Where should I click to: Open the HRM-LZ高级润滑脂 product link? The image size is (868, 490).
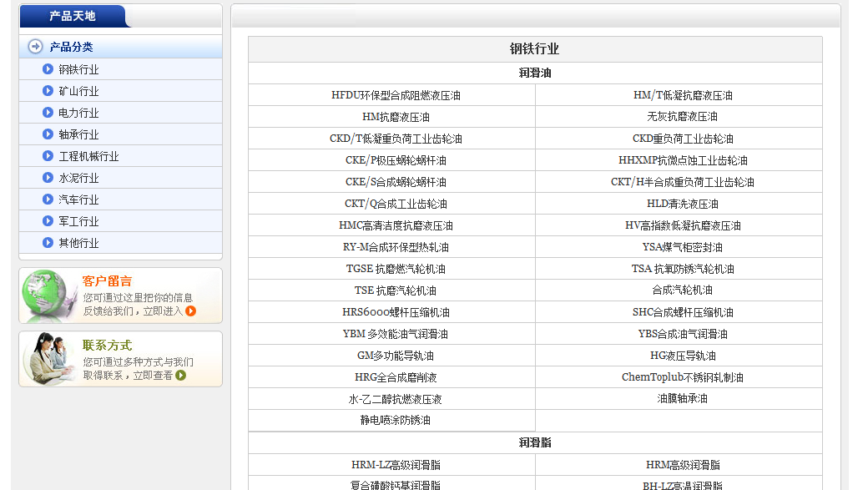[396, 465]
